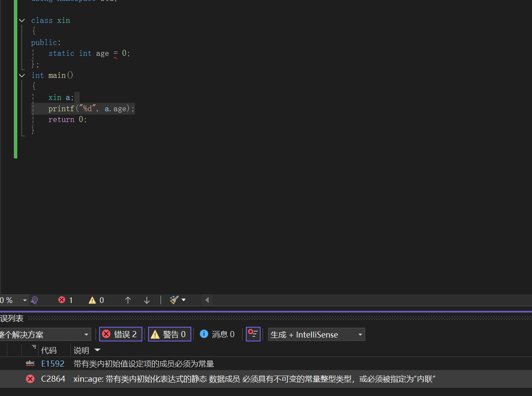The image size is (532, 396).
Task: Open the 整个解决方案 scope dropdown
Action: [x=45, y=335]
